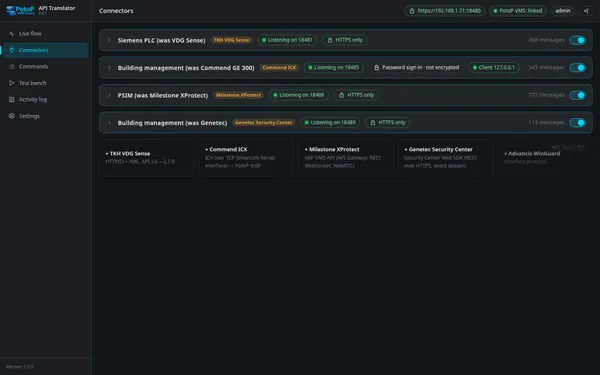
Task: Click the logout icon beside admin
Action: click(586, 11)
